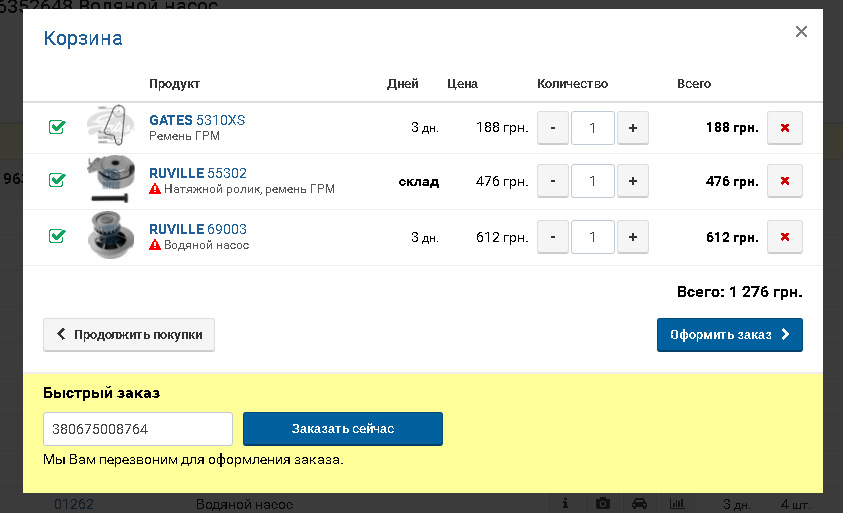Click the Количество column header
Screen dimensions: 843x513
[573, 84]
